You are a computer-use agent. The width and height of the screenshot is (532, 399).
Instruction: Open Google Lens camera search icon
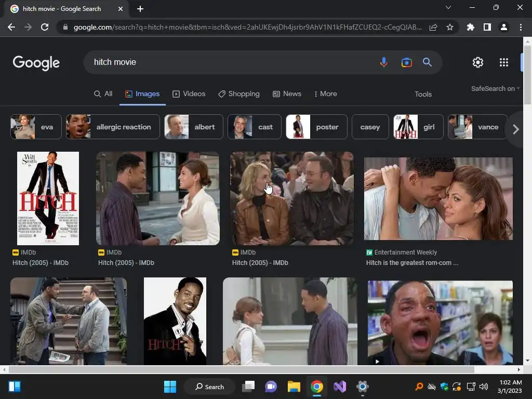coord(406,62)
